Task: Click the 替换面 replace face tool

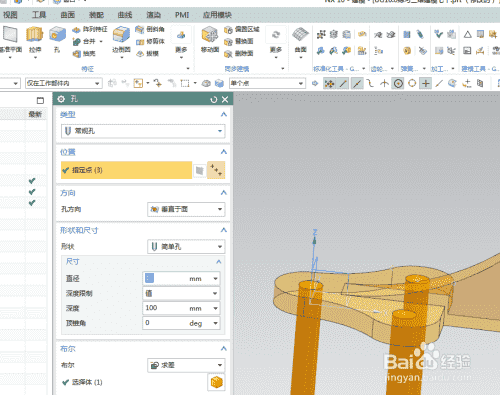Action: click(239, 41)
